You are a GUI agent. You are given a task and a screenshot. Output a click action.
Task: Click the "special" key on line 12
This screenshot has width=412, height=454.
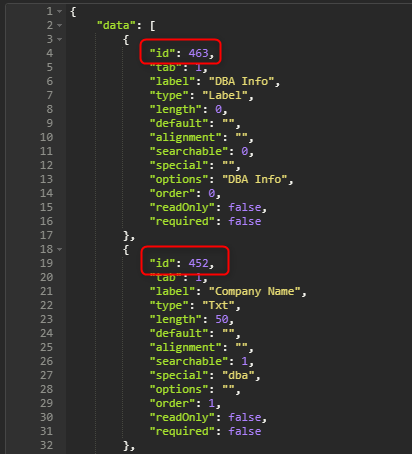179,165
